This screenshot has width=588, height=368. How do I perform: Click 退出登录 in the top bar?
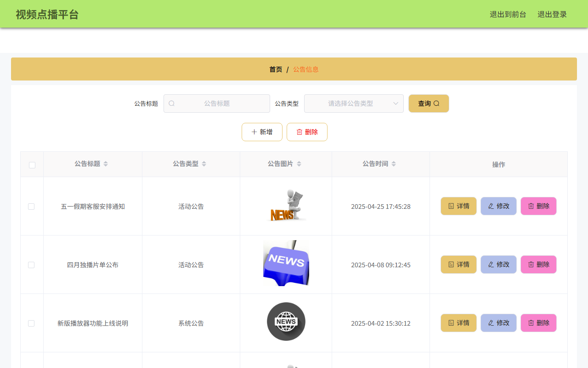pyautogui.click(x=552, y=14)
